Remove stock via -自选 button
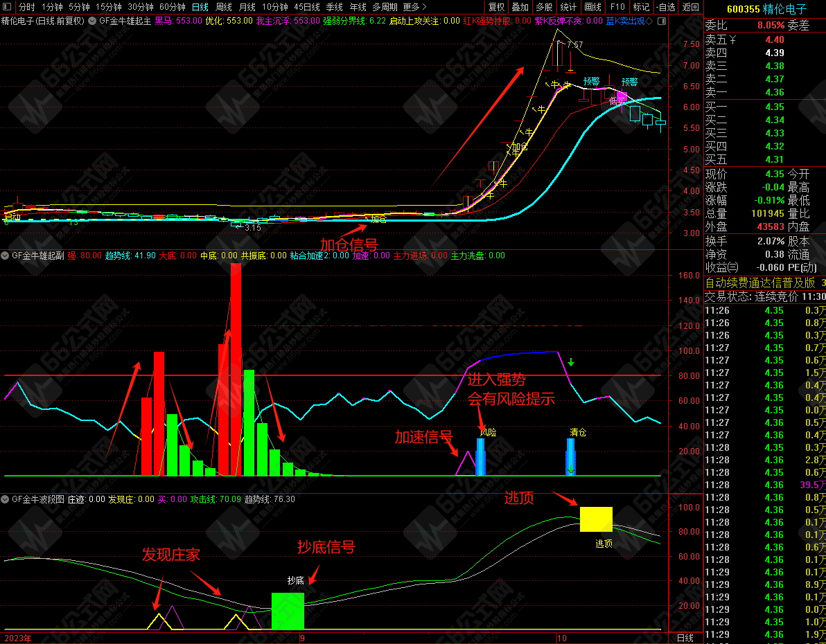Screen dimensions: 826x644 pos(666,7)
